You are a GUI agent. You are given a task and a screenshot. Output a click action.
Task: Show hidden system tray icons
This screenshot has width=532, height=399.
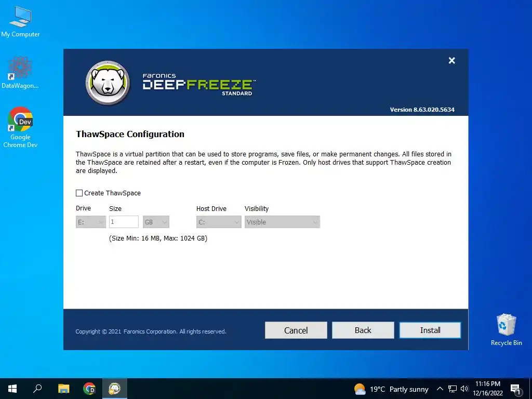point(440,389)
